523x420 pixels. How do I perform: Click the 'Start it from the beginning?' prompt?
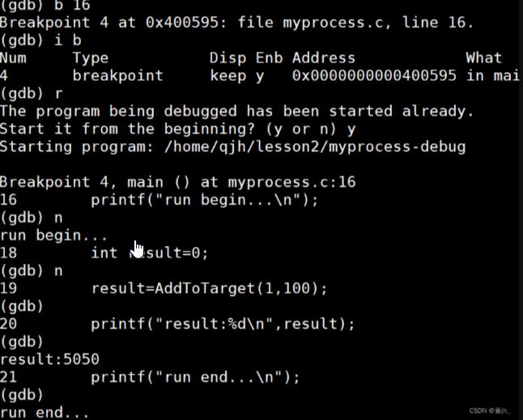(x=127, y=129)
